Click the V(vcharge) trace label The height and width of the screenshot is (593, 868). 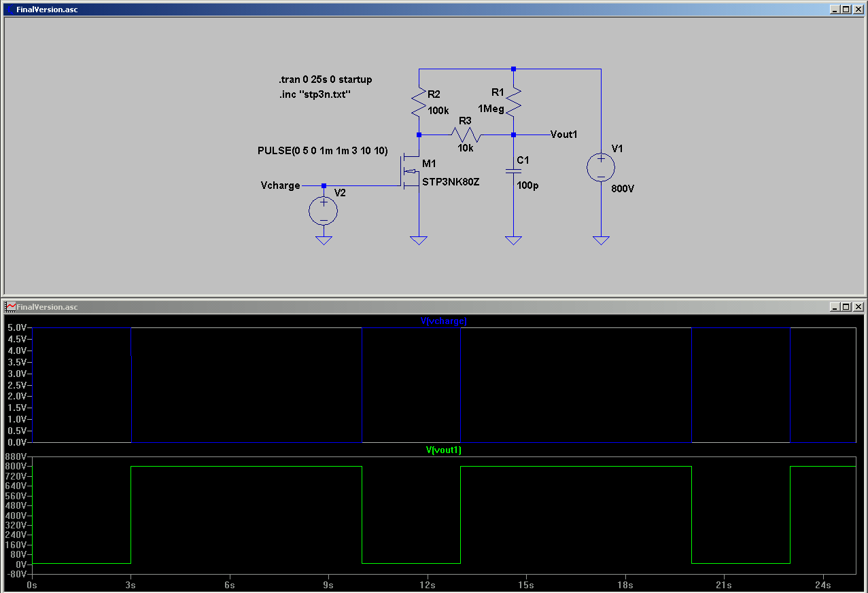pos(443,321)
